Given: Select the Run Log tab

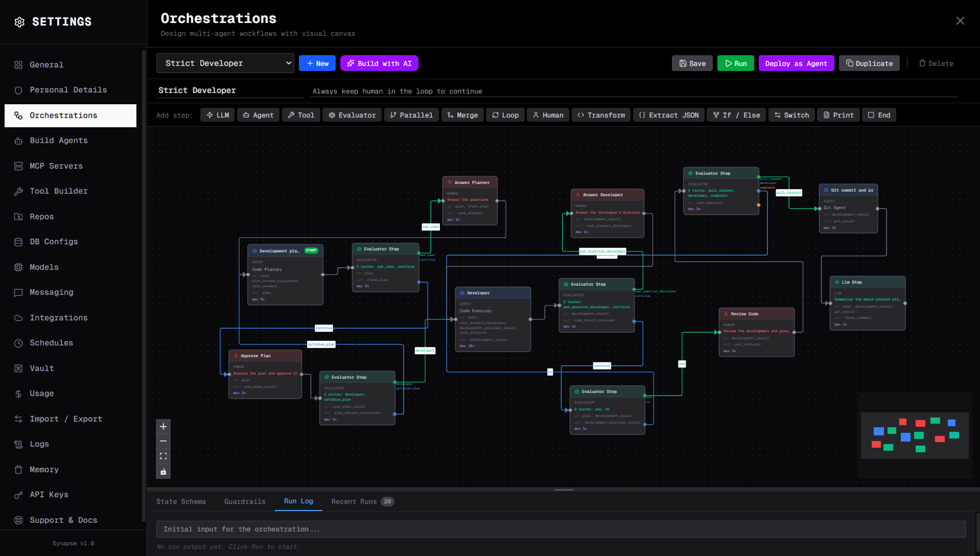Looking at the screenshot, I should point(298,501).
